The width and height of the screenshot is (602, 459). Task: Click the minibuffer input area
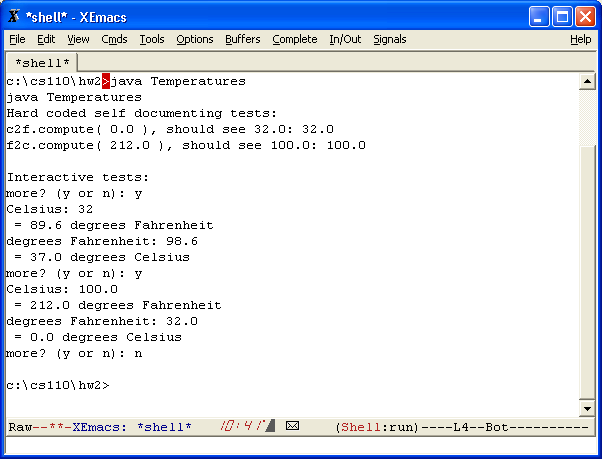[x=301, y=445]
